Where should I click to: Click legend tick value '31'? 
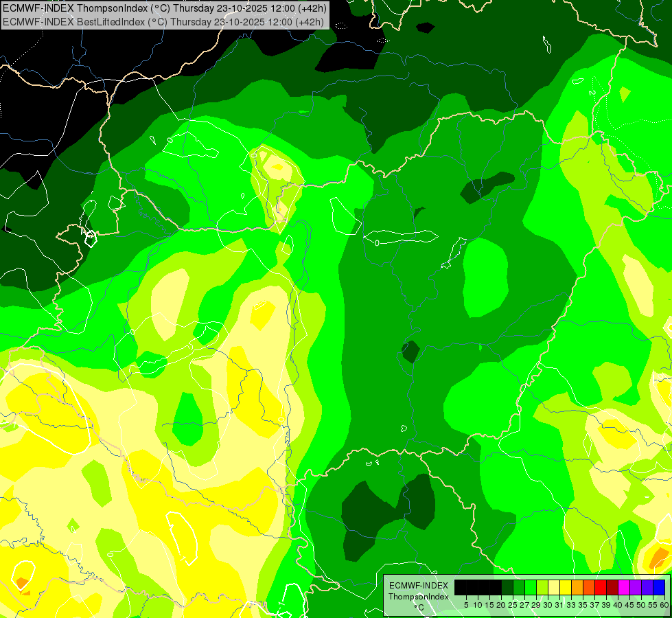click(559, 605)
